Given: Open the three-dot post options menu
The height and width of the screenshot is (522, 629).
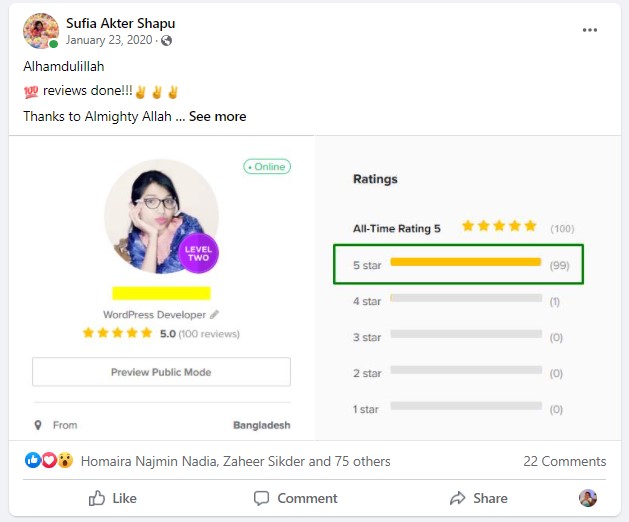Looking at the screenshot, I should point(590,30).
